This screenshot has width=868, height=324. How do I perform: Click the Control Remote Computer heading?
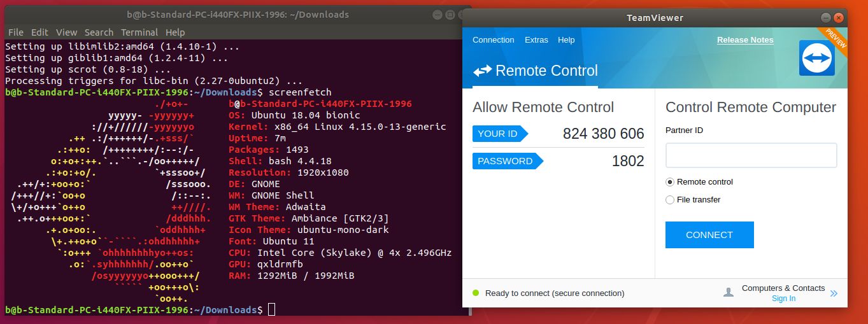(x=751, y=107)
